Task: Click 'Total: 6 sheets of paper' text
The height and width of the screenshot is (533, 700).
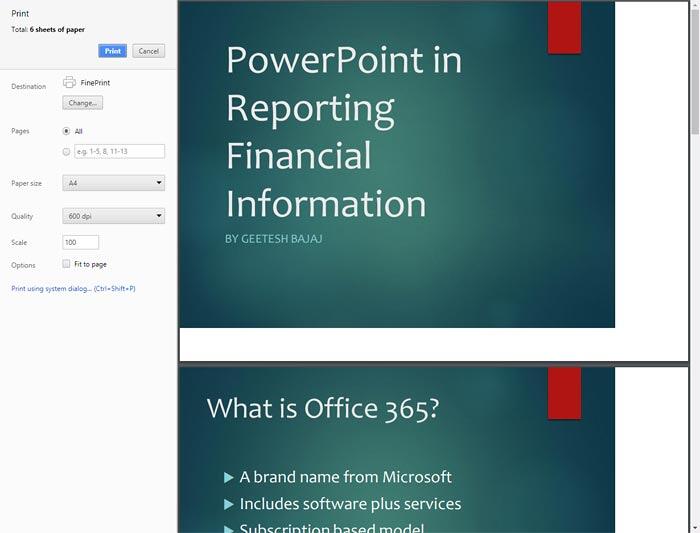Action: pyautogui.click(x=48, y=29)
